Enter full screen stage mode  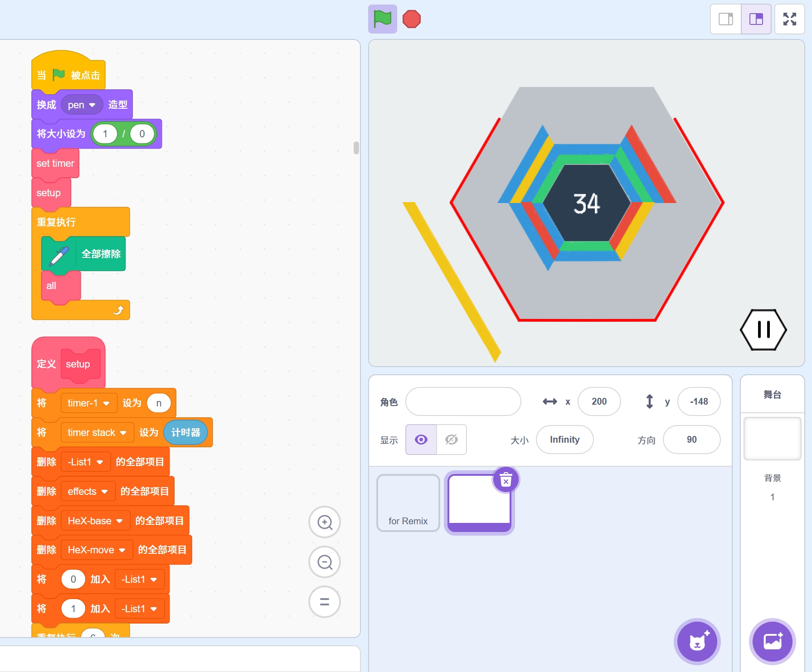tap(789, 19)
